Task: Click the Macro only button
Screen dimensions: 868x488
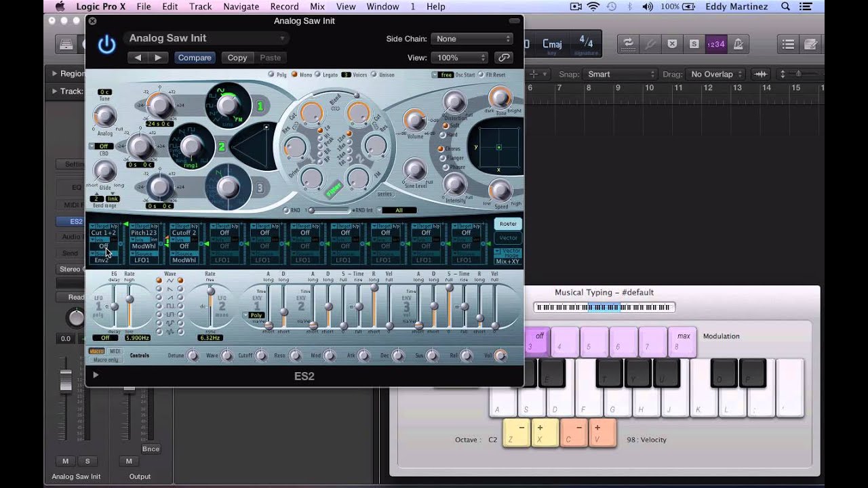Action: [105, 360]
